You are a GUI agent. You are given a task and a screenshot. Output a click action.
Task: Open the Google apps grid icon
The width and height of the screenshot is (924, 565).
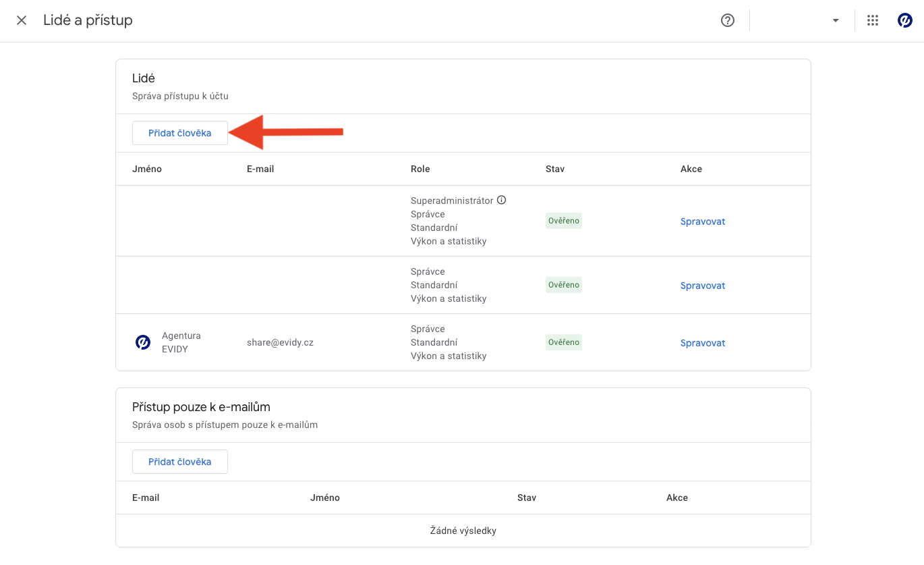click(x=873, y=20)
